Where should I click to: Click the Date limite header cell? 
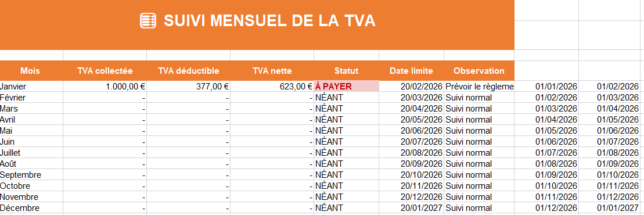411,71
